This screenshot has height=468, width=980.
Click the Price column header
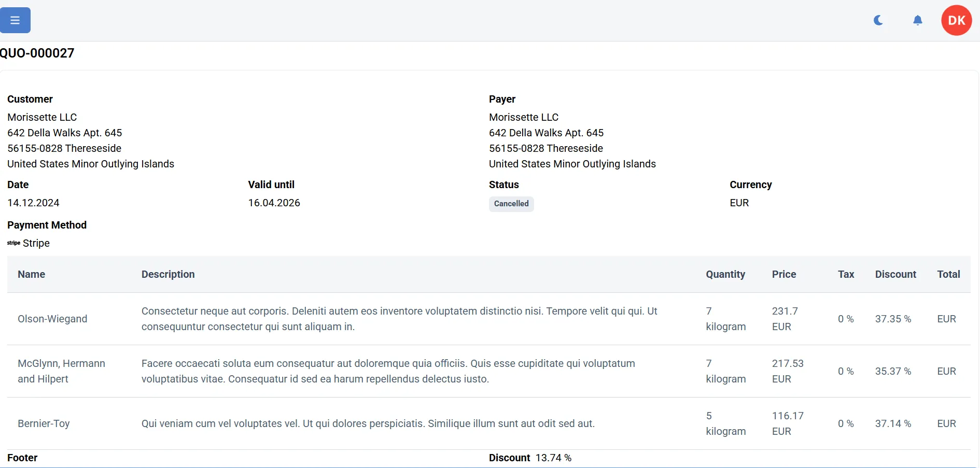coord(783,274)
